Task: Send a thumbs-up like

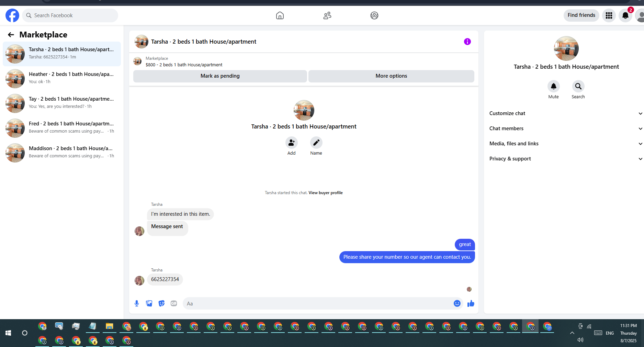Action: click(471, 303)
